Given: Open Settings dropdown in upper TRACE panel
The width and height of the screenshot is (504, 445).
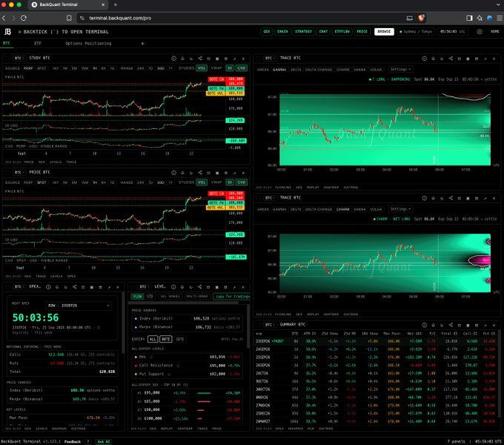Looking at the screenshot, I should (400, 69).
